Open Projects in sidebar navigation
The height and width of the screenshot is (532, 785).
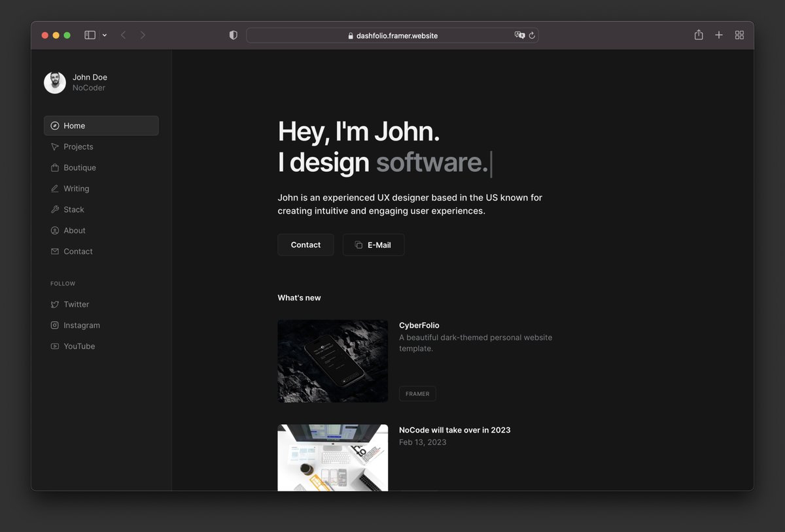(101, 146)
